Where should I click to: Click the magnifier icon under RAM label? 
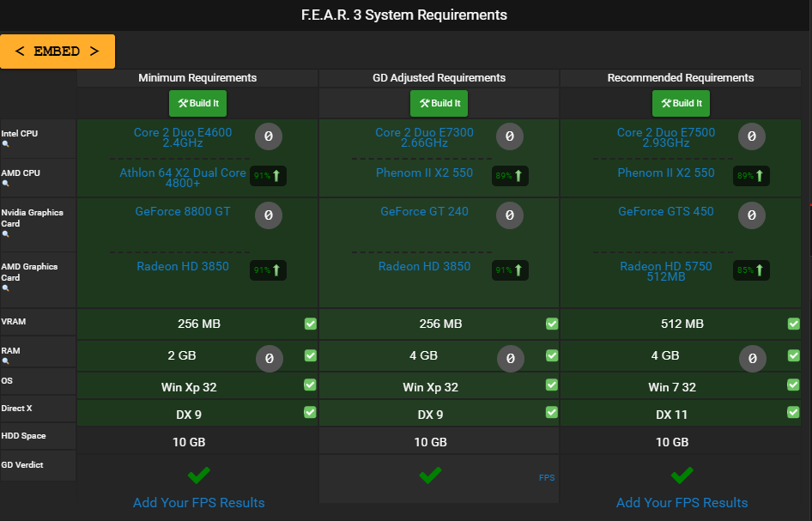pyautogui.click(x=5, y=361)
